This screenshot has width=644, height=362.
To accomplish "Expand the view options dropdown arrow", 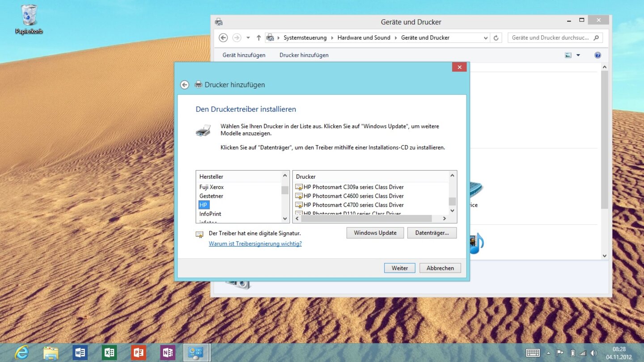I will [x=578, y=55].
